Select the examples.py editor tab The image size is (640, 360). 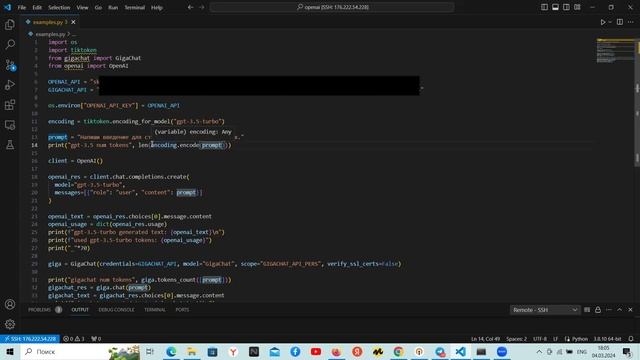(50, 22)
